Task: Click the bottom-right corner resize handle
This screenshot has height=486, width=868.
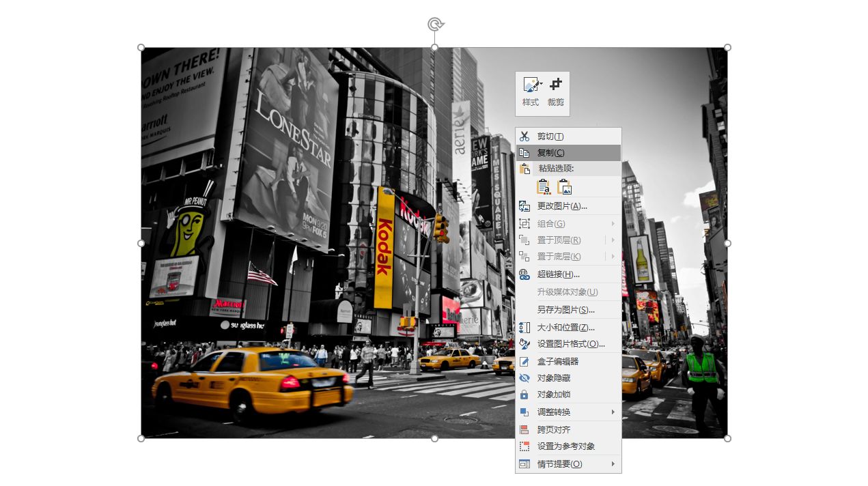Action: pos(727,438)
